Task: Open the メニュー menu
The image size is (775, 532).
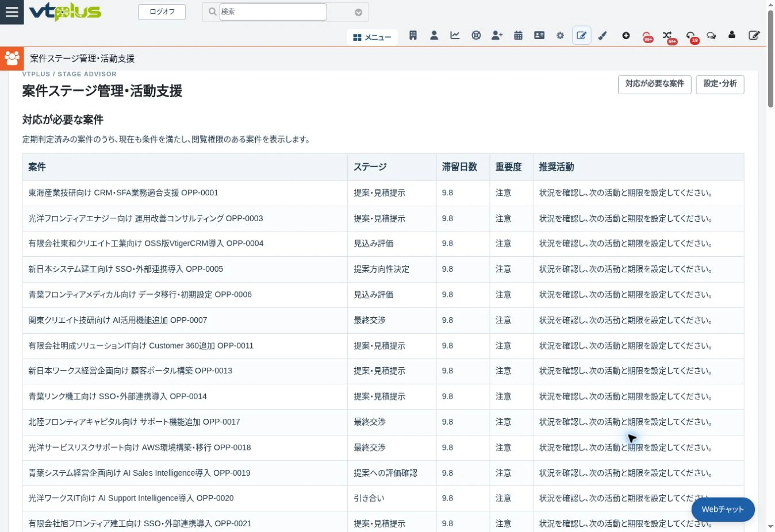Action: 372,37
